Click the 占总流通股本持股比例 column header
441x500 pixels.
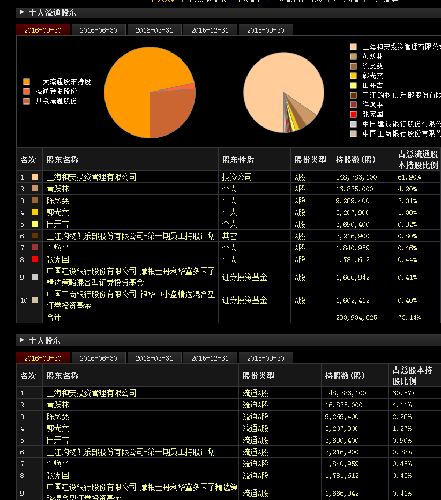coord(418,160)
